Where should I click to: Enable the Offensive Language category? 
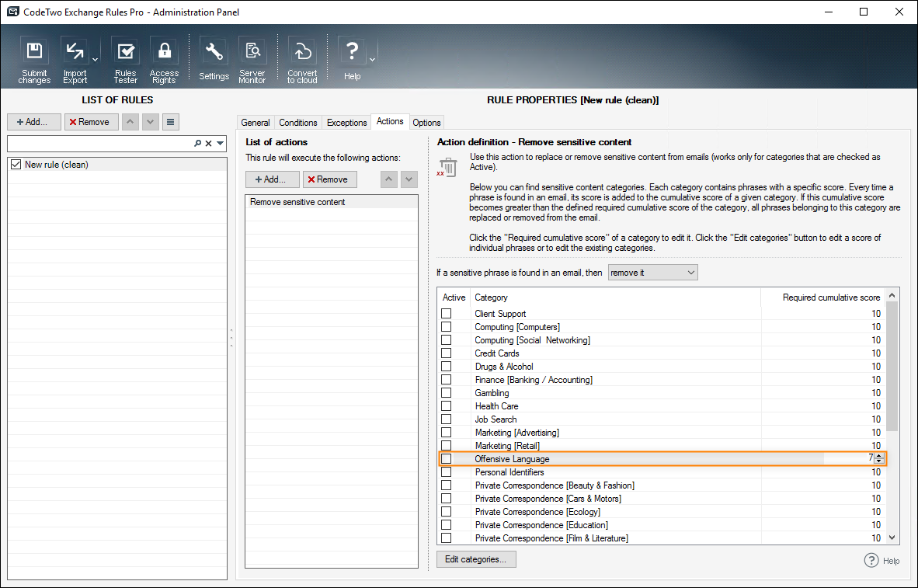(446, 458)
